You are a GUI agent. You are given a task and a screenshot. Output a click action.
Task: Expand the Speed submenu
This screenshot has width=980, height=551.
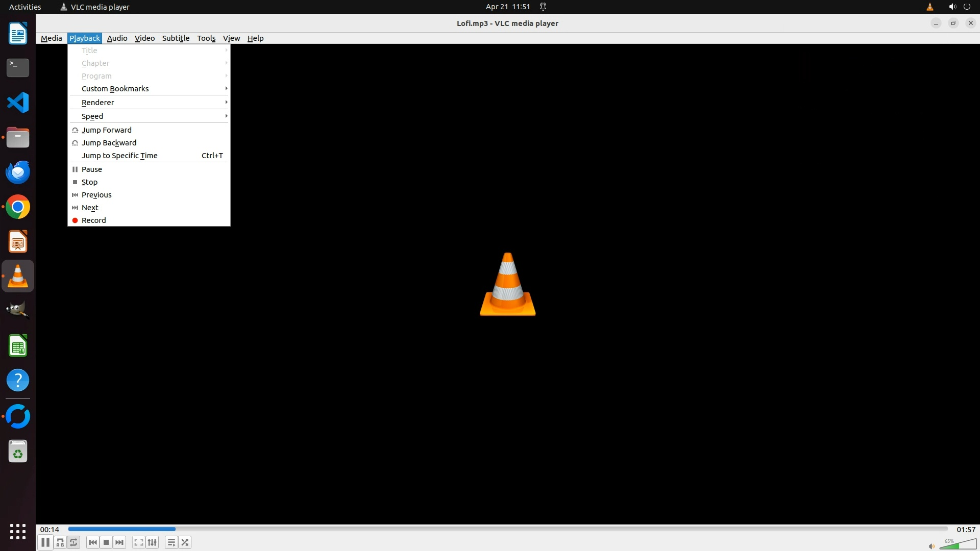[92, 116]
